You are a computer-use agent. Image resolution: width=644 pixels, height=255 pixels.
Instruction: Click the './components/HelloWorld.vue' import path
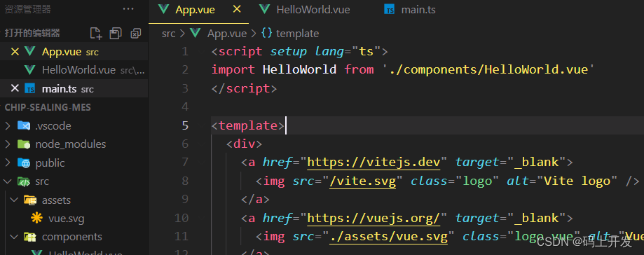click(488, 69)
